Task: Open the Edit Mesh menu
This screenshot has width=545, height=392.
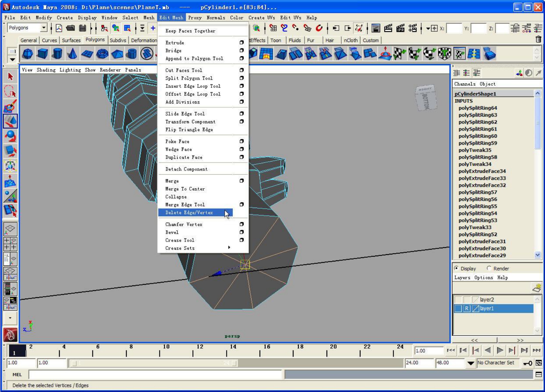Action: click(171, 17)
